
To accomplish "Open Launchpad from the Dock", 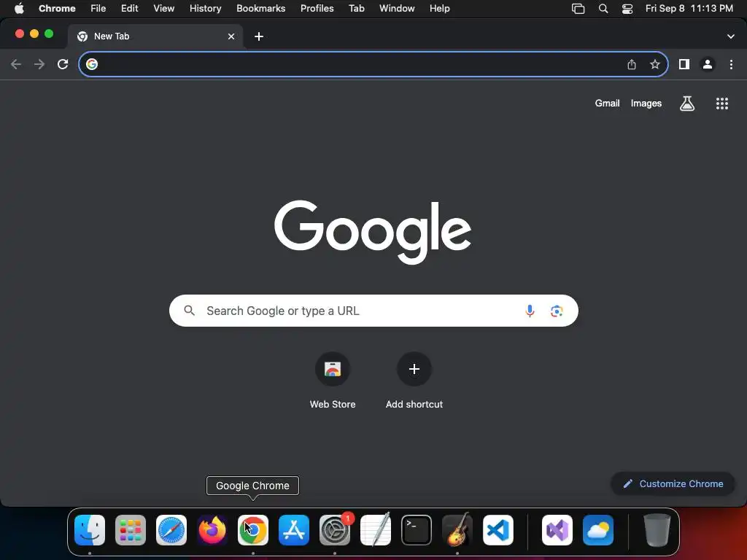I will (131, 530).
